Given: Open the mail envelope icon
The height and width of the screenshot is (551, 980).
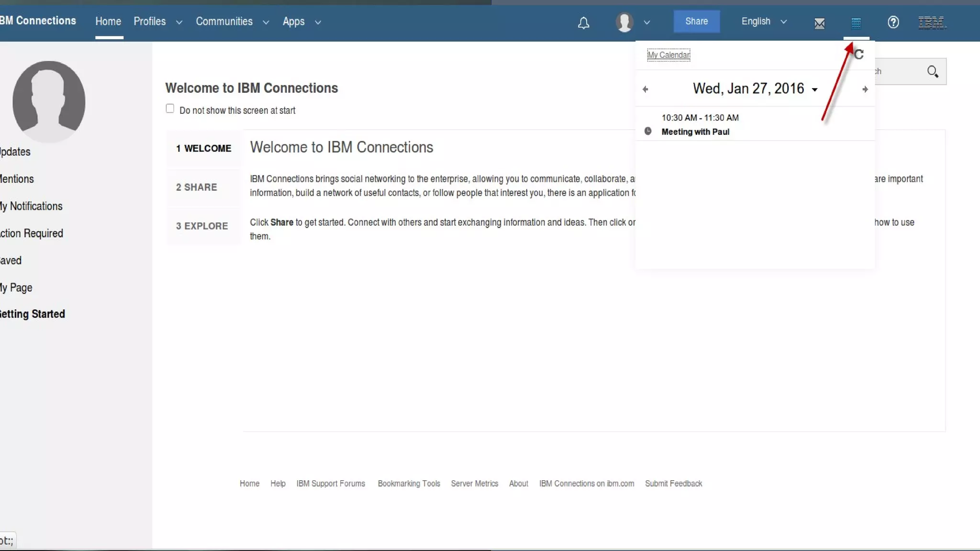Looking at the screenshot, I should click(819, 23).
